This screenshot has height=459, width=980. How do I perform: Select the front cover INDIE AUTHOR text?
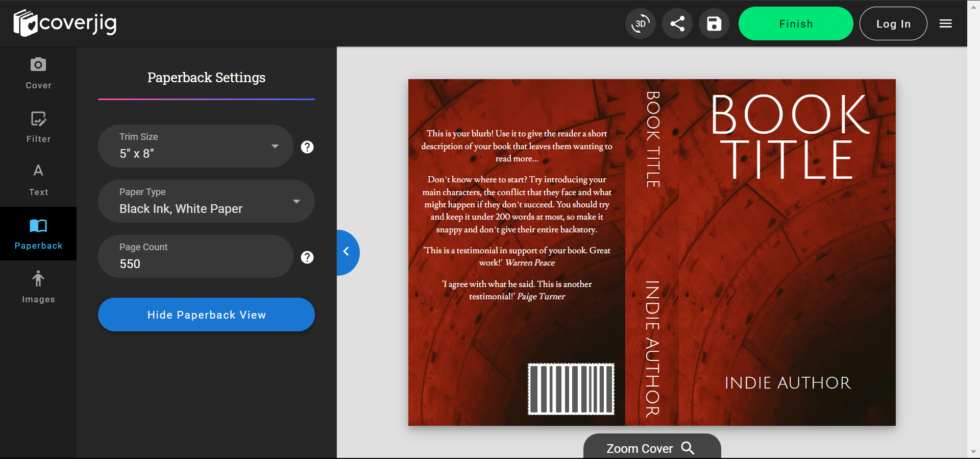coord(788,383)
